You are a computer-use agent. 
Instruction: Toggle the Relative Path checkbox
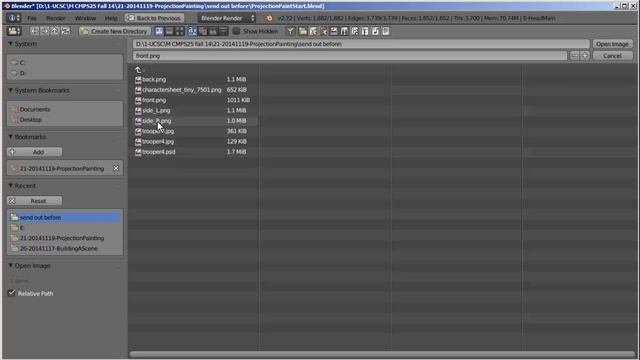coord(11,293)
